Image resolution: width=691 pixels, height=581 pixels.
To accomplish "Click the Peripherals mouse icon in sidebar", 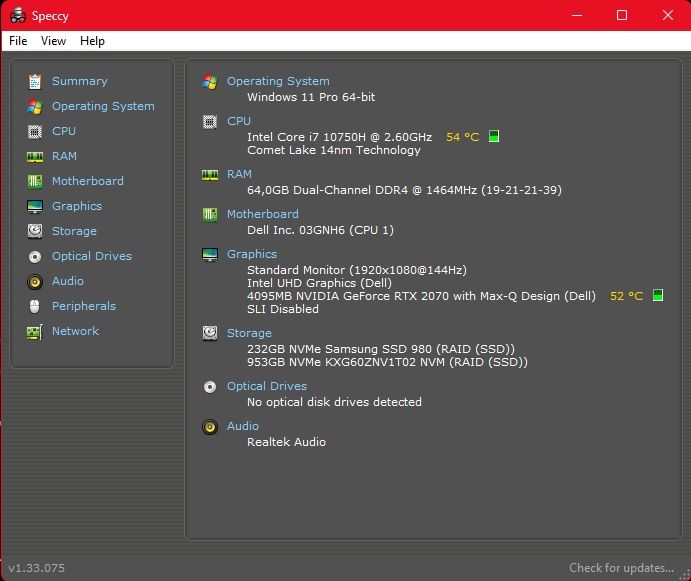I will point(35,306).
